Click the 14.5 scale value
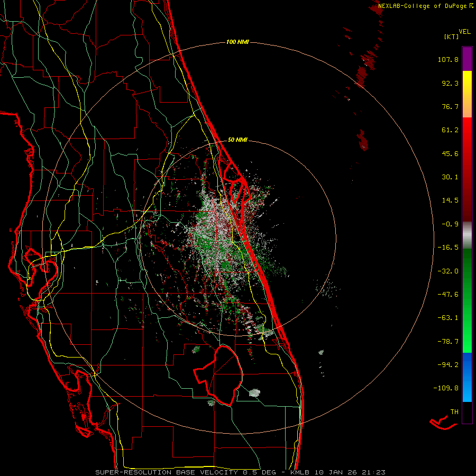 pyautogui.click(x=450, y=200)
